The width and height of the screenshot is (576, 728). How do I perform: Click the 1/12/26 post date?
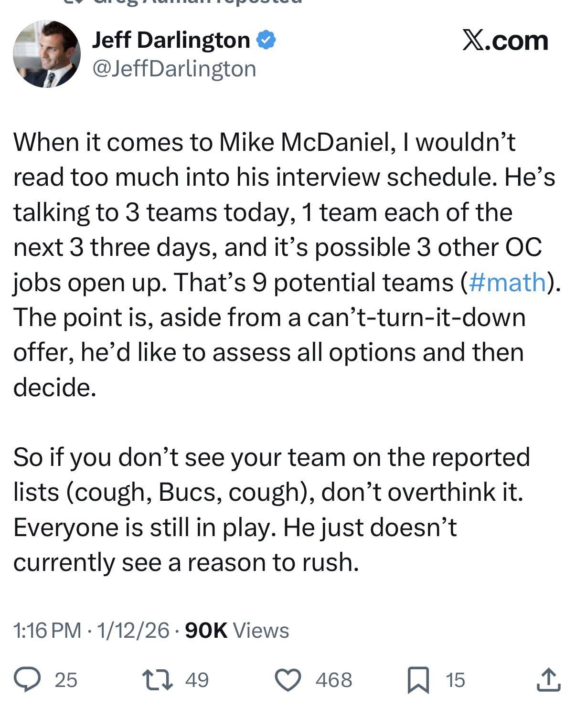coord(133,630)
